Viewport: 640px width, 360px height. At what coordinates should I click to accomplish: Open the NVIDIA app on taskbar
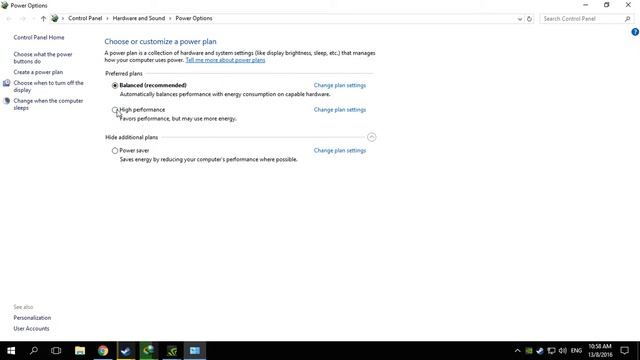(x=172, y=351)
